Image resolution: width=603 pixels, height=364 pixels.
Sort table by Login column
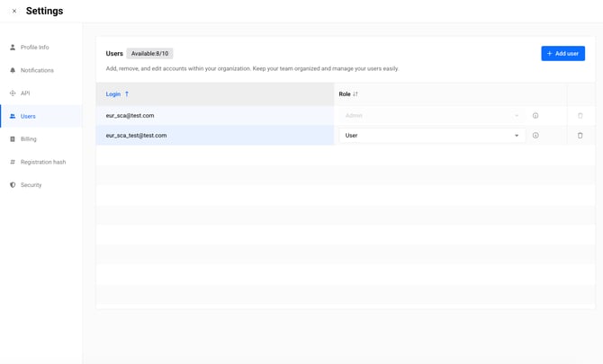point(215,94)
